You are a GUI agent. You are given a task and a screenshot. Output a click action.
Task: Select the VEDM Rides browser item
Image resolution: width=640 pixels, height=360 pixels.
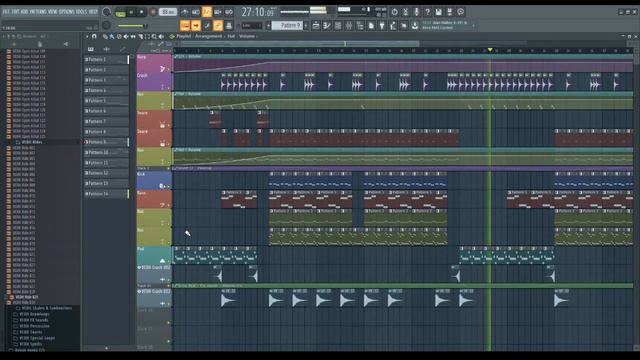click(x=33, y=142)
